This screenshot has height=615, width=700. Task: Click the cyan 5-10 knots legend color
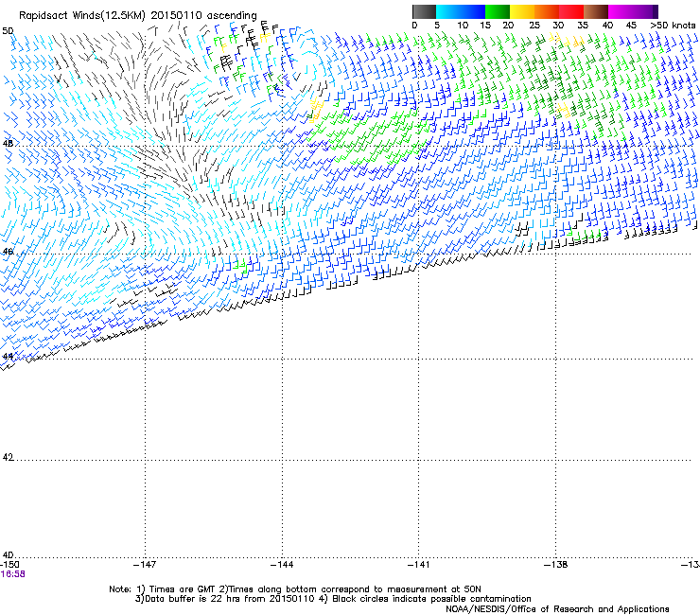tap(448, 11)
